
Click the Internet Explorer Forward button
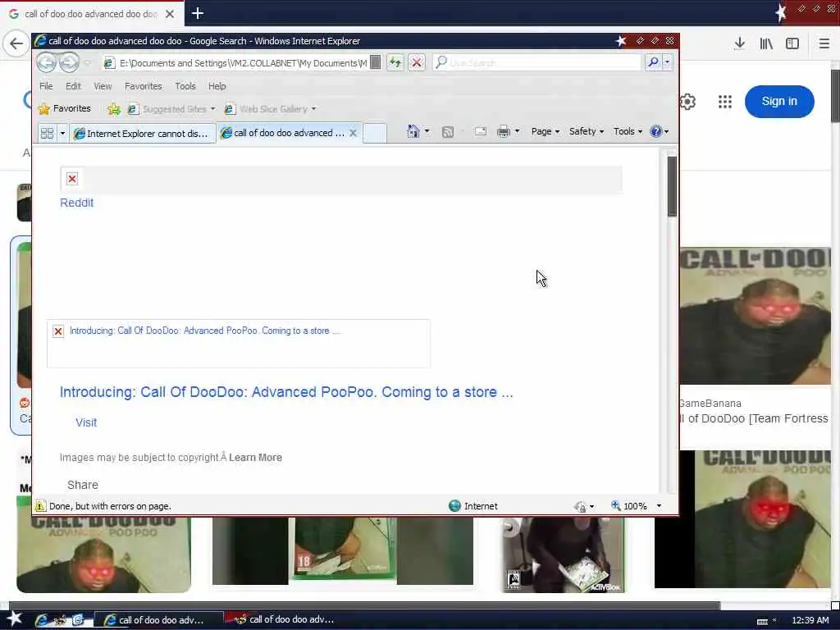tap(69, 62)
